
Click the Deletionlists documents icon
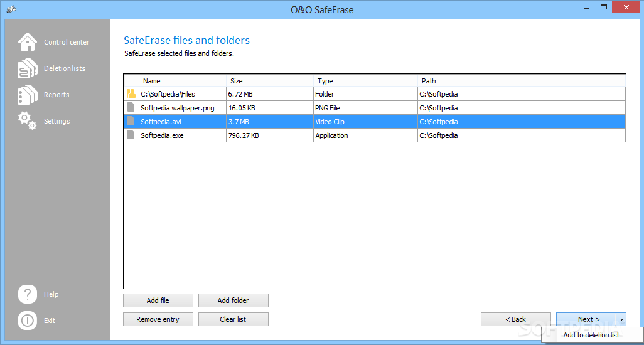coord(28,68)
